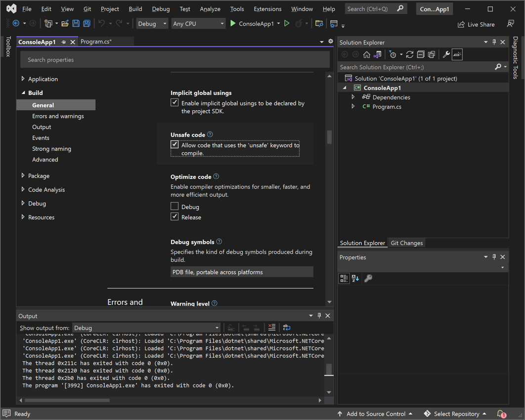Expand the Package properties section
Screen dimensions: 525x420
coord(23,175)
